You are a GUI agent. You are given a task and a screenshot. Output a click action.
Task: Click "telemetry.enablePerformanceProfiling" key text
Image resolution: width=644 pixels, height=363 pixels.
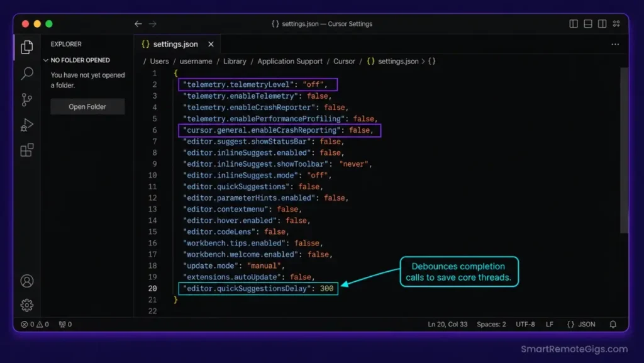tap(264, 119)
